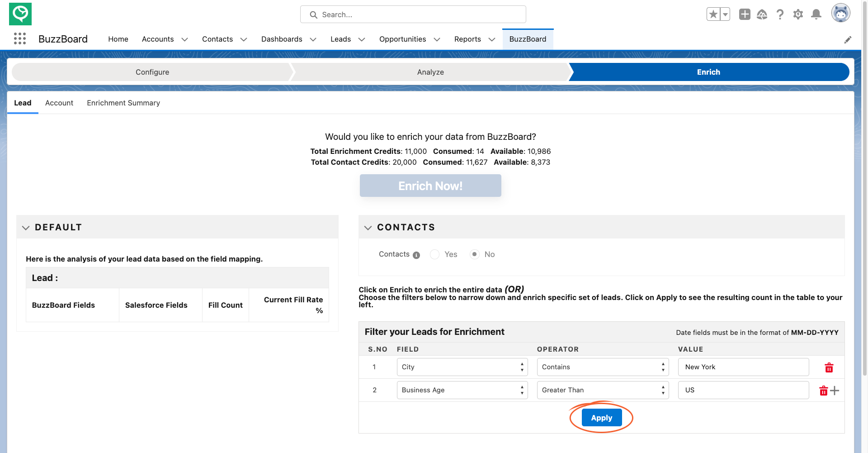Open the Reports nav item

coord(467,39)
